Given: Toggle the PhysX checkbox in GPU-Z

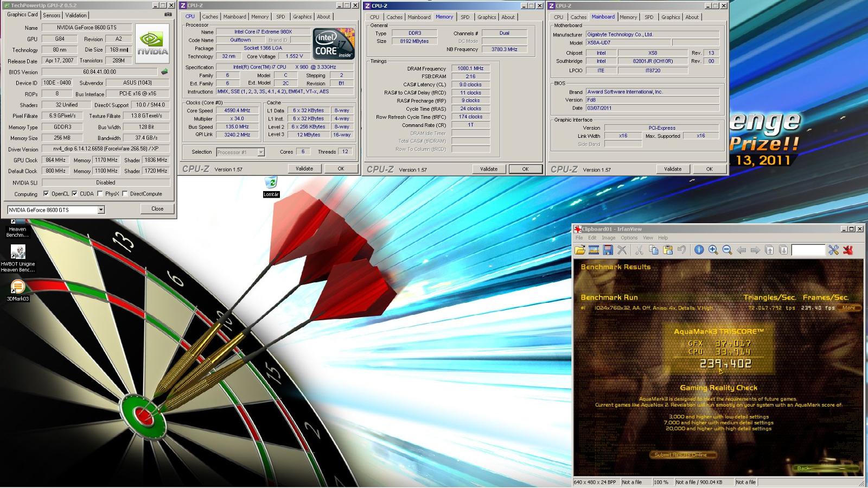Looking at the screenshot, I should coord(100,193).
